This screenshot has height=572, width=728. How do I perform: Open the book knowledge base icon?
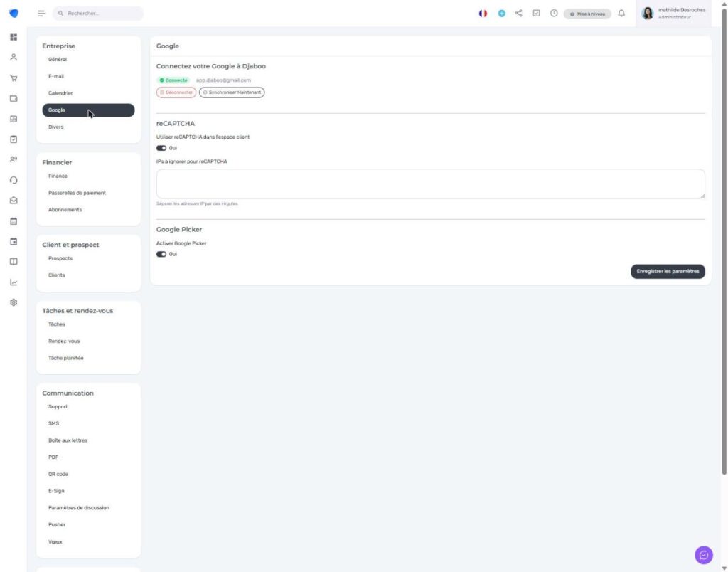(x=14, y=262)
